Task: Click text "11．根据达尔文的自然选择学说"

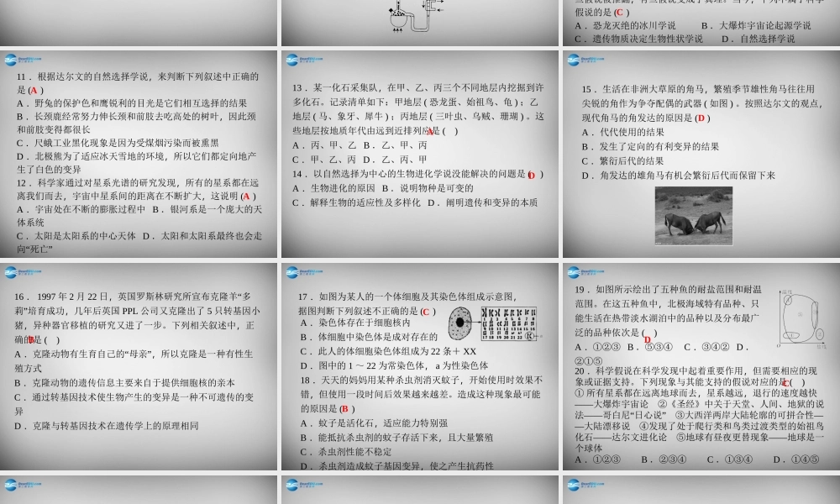Action: (85, 77)
